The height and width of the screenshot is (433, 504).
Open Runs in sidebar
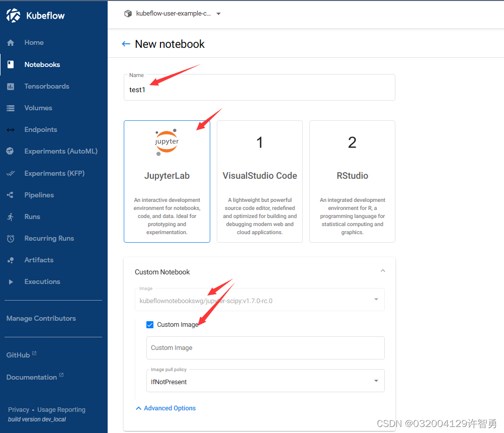[x=54, y=217]
